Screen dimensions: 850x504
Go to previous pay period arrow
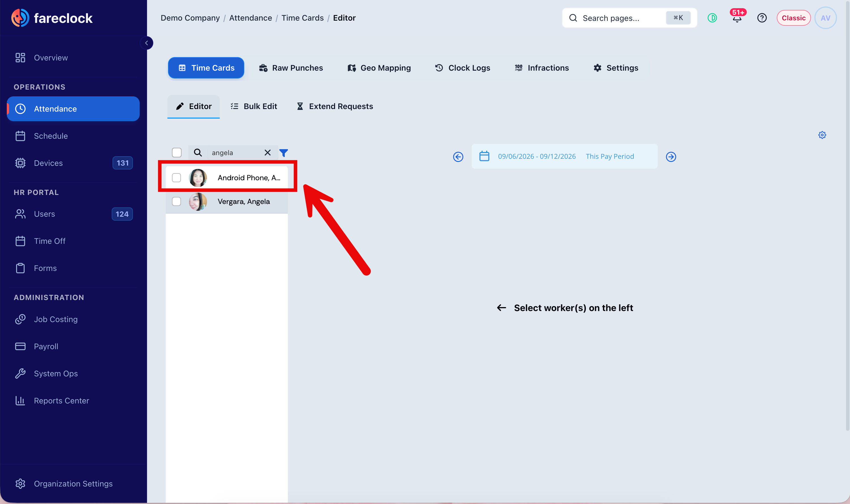[458, 157]
